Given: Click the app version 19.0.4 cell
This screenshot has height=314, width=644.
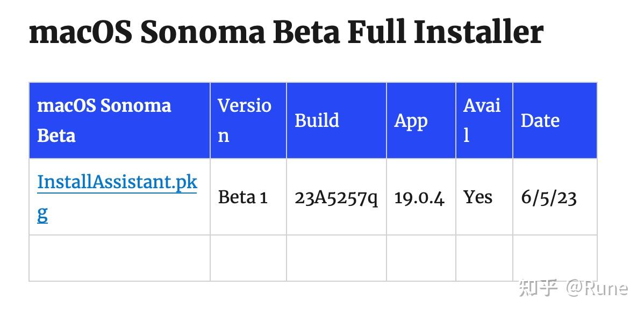Looking at the screenshot, I should (x=419, y=197).
